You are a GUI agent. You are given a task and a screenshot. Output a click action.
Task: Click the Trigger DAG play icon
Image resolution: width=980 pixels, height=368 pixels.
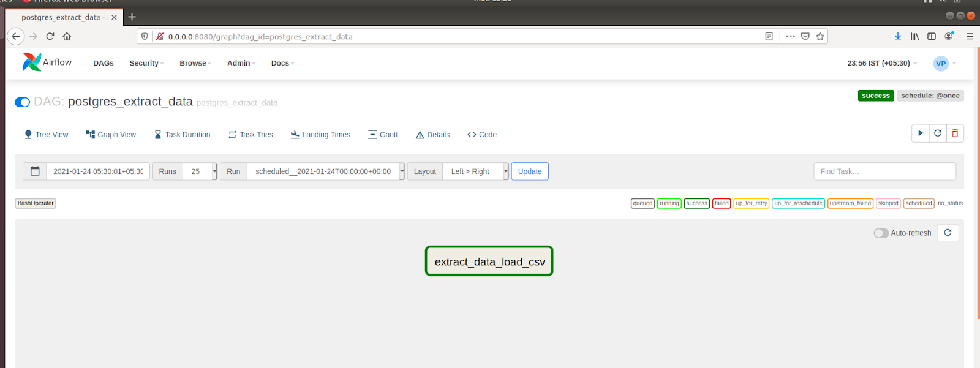[x=920, y=133]
